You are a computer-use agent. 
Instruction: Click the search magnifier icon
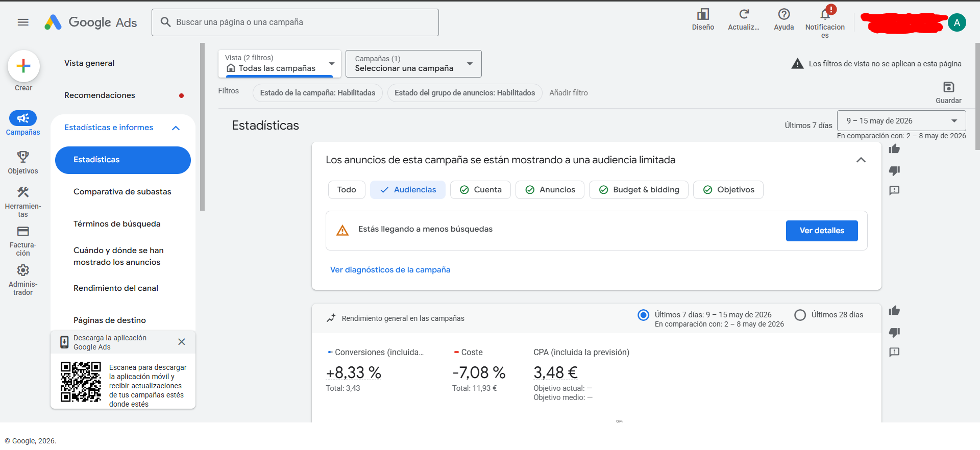[x=165, y=22]
